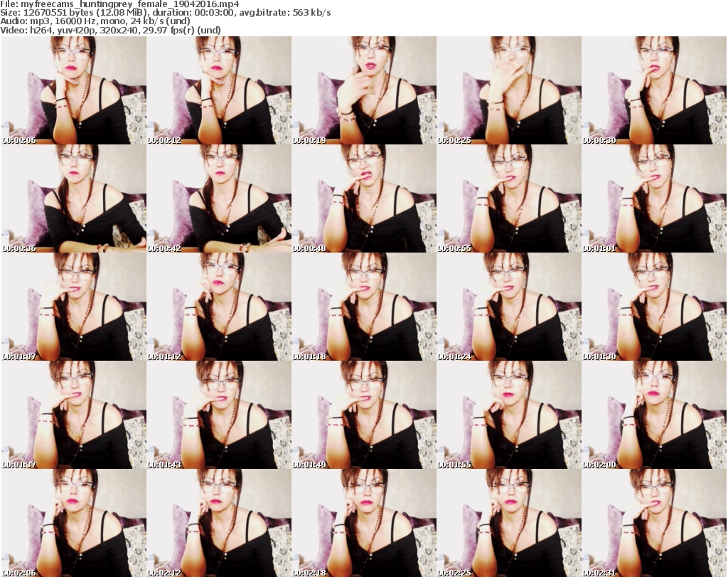Select the frame timestamped 00:01:30

[x=654, y=307]
